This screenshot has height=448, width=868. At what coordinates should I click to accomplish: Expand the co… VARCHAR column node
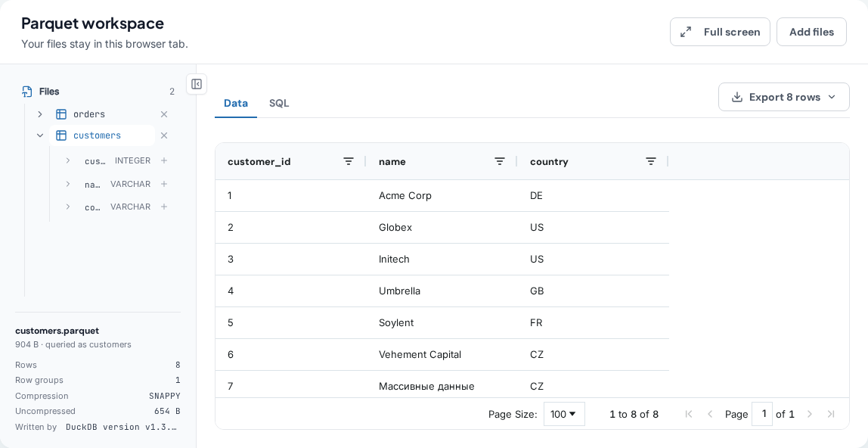tap(67, 207)
